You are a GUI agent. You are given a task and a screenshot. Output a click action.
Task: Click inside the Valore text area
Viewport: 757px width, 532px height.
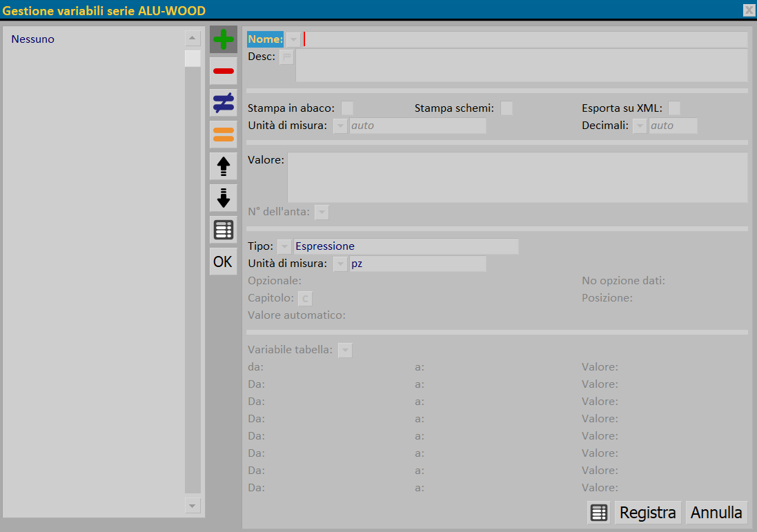517,177
